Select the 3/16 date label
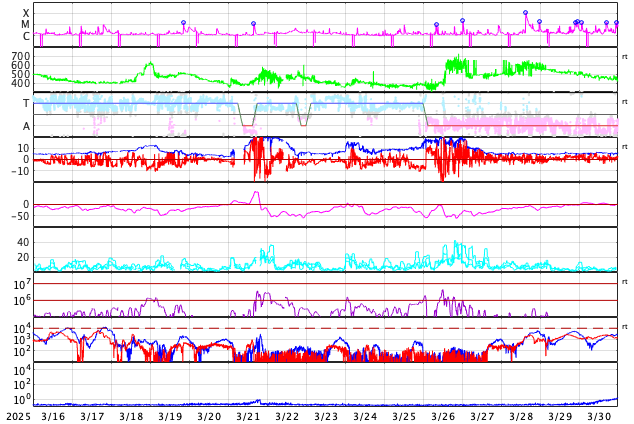The width and height of the screenshot is (634, 424). [x=53, y=416]
